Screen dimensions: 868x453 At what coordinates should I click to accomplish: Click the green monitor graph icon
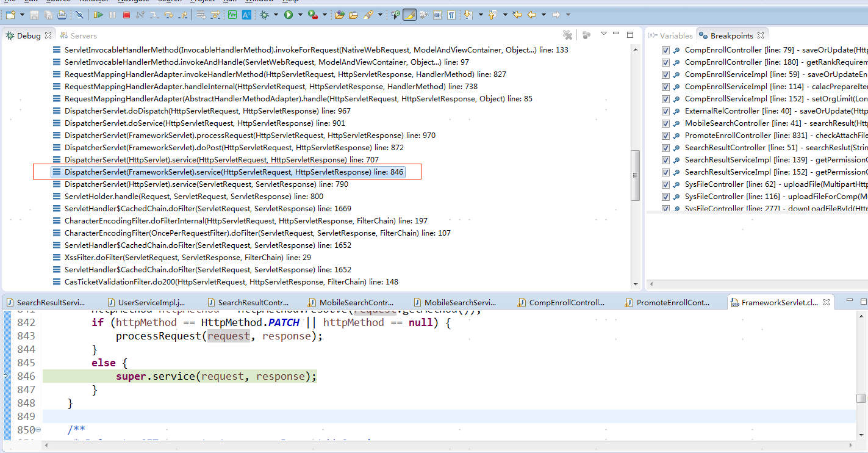coord(232,15)
